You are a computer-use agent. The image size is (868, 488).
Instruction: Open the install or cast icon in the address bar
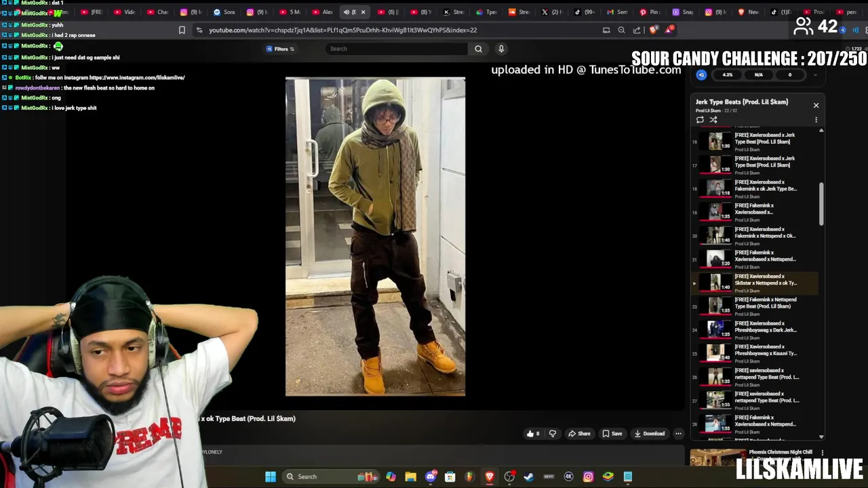coord(606,30)
